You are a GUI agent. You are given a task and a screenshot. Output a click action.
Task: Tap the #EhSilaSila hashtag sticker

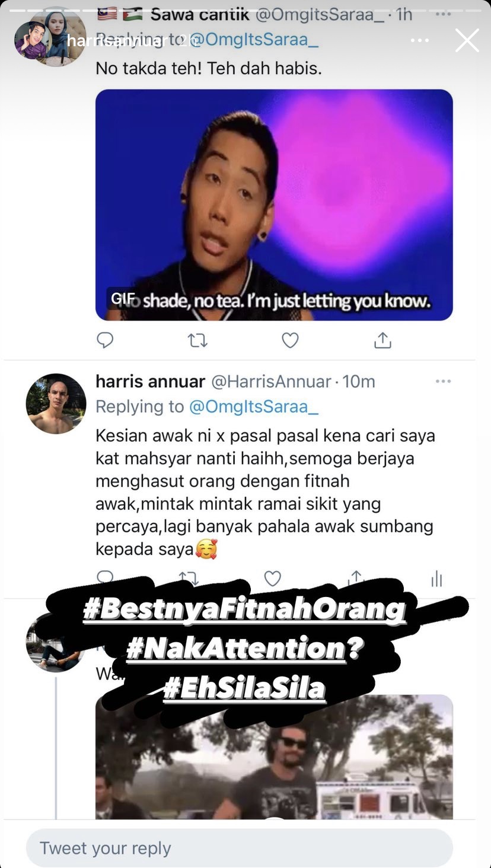coord(244,688)
